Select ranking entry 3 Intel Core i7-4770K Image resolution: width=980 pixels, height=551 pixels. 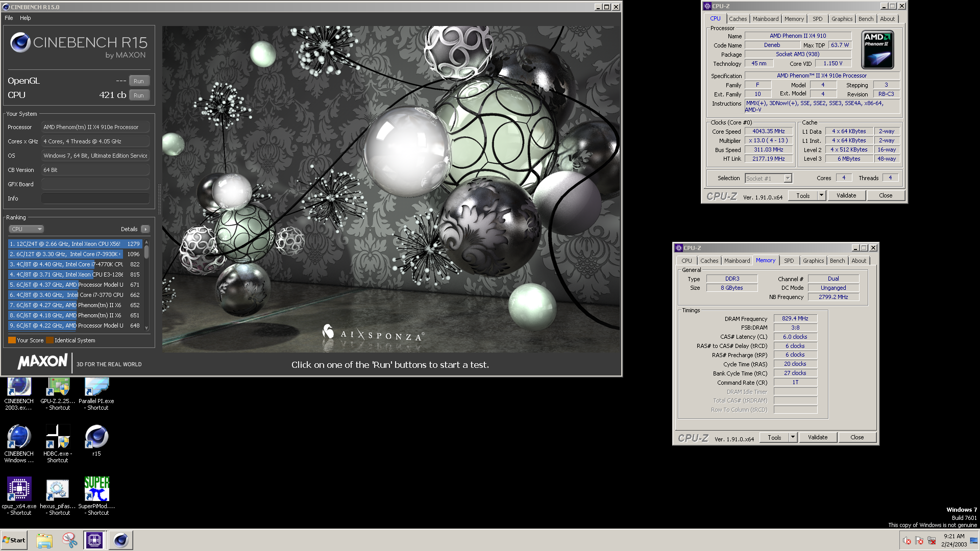[x=75, y=264]
